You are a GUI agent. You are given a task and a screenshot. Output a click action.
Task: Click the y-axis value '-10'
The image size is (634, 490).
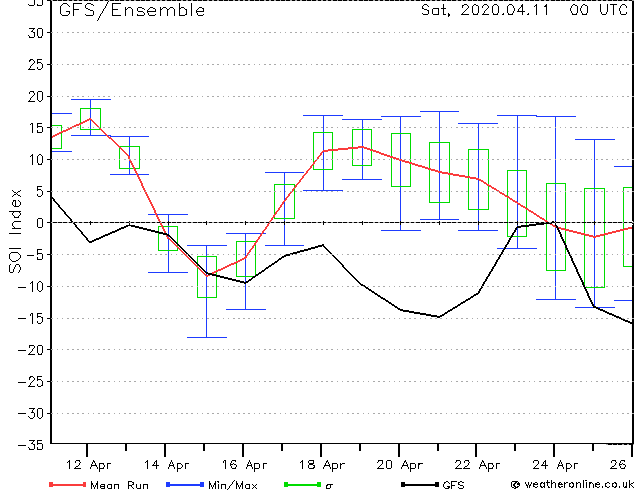(x=30, y=287)
